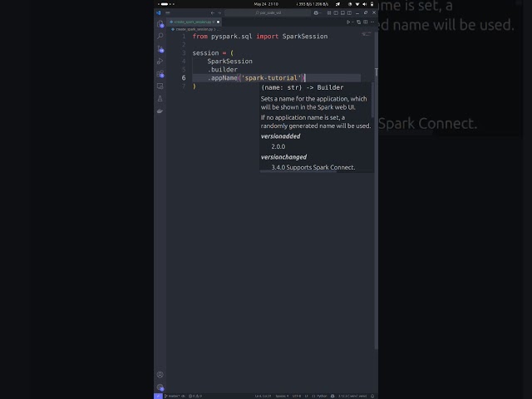The width and height of the screenshot is (532, 399).
Task: Click the 'spark-tutorial' string
Action: click(x=271, y=78)
